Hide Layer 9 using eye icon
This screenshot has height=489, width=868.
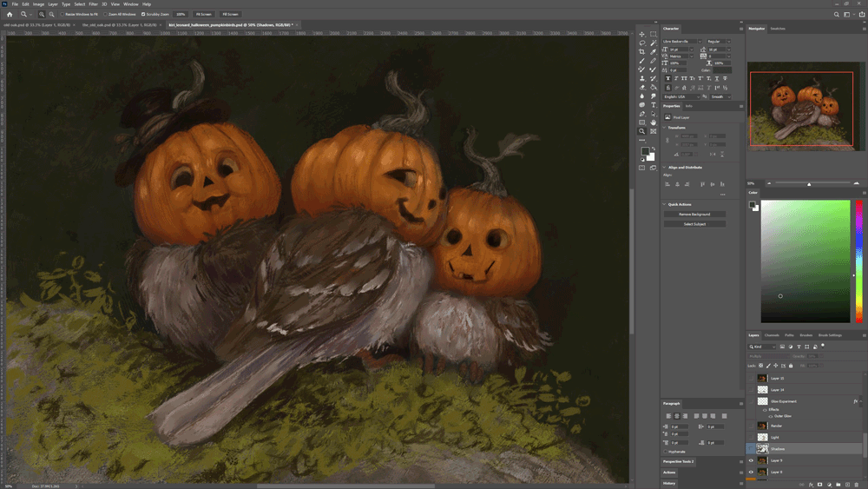[751, 460]
